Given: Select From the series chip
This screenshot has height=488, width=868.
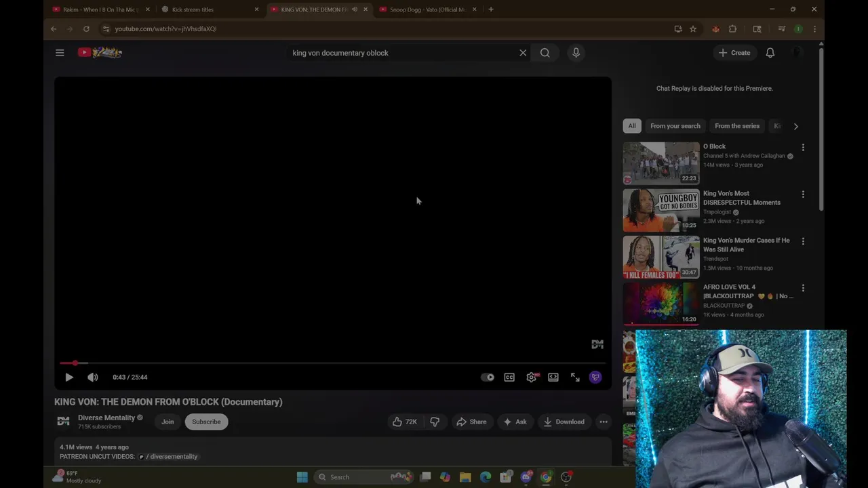Looking at the screenshot, I should pos(737,126).
